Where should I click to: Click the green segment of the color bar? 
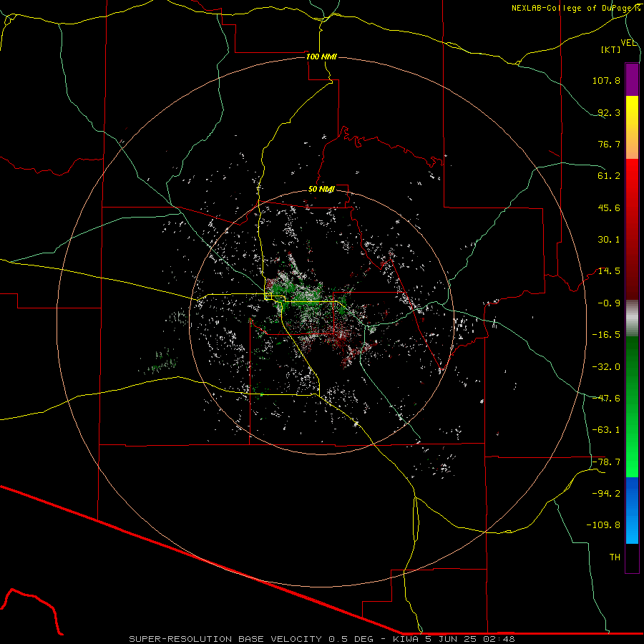[x=632, y=406]
